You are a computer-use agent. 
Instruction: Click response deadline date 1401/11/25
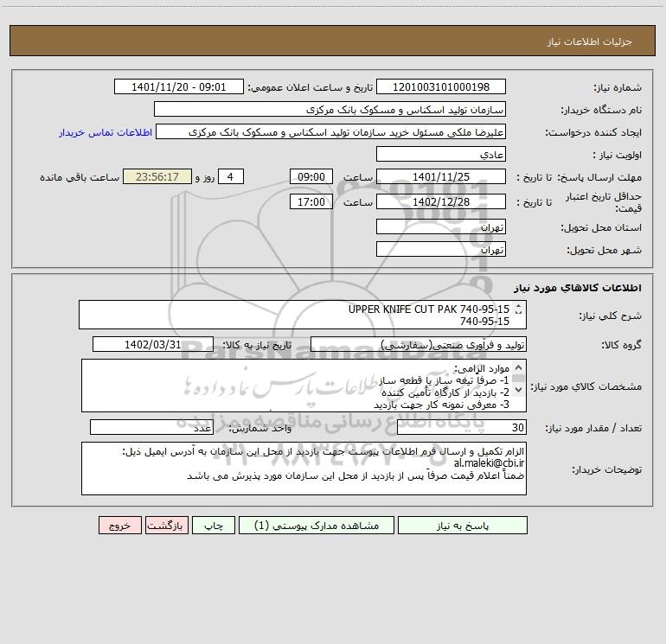point(441,176)
